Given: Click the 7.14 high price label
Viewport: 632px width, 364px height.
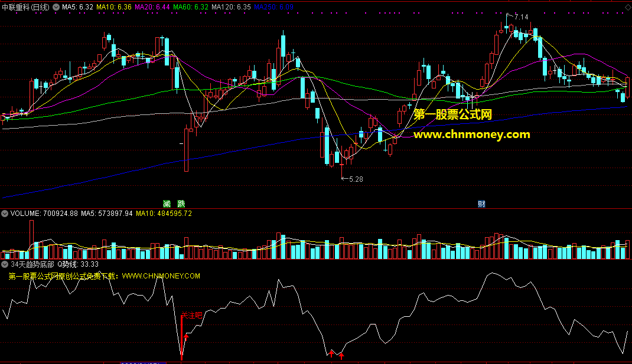Looking at the screenshot, I should pos(521,17).
